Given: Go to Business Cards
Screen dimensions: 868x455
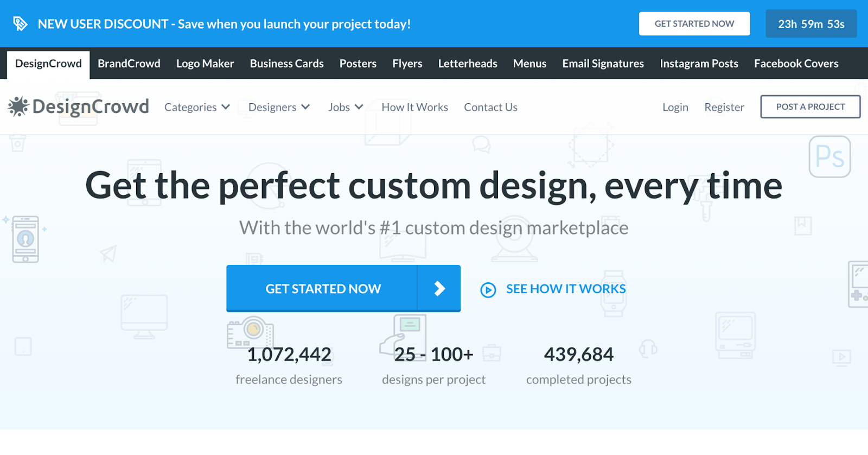Looking at the screenshot, I should point(287,64).
